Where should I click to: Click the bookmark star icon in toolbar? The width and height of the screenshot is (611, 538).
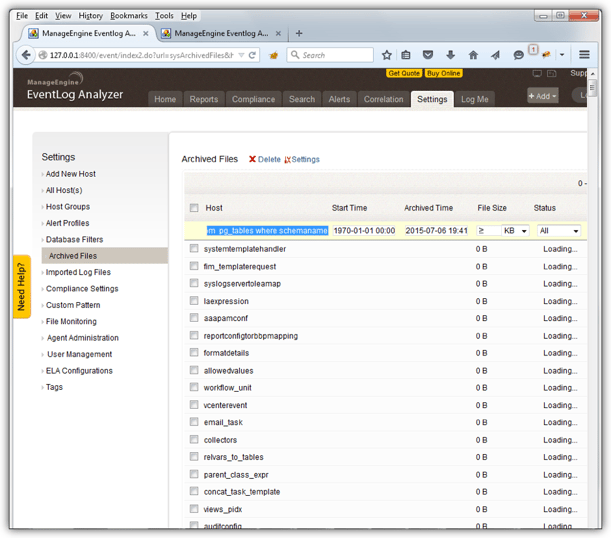coord(387,55)
